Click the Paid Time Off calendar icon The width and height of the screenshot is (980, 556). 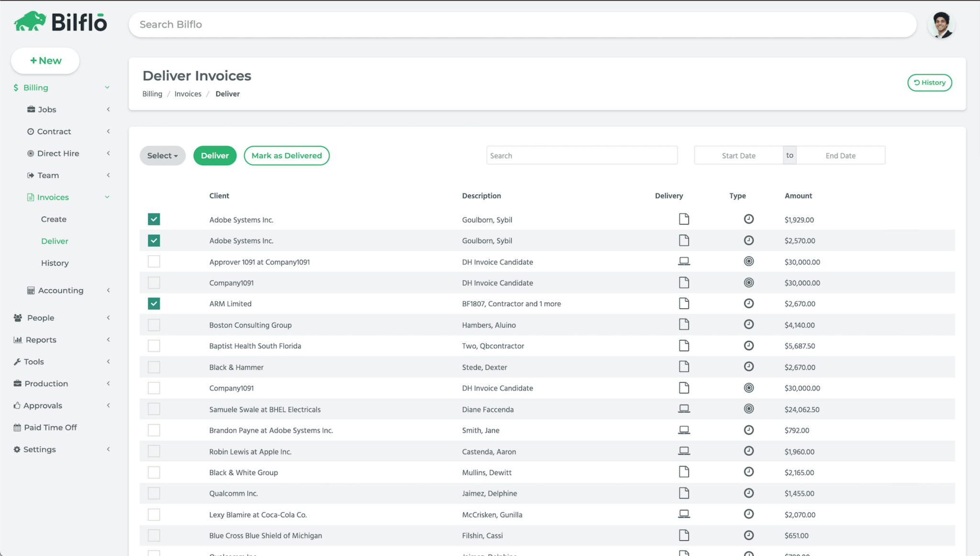click(x=17, y=428)
